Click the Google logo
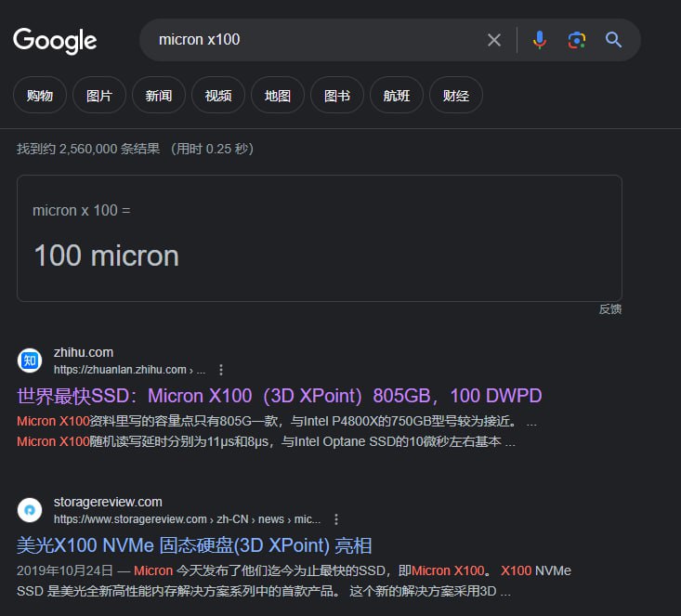The image size is (681, 616). tap(55, 41)
